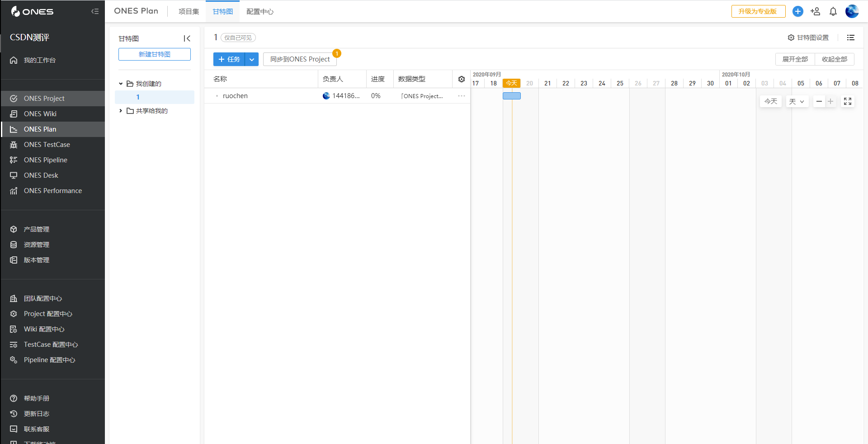Open 版本管理 page
Viewport: 868px width, 444px height.
(52, 260)
